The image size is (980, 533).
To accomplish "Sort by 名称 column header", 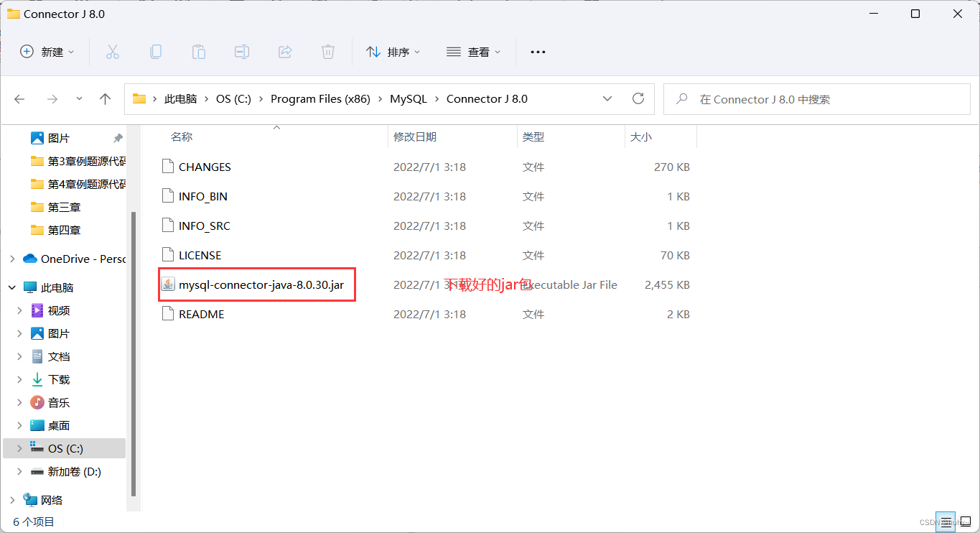I will click(x=182, y=136).
